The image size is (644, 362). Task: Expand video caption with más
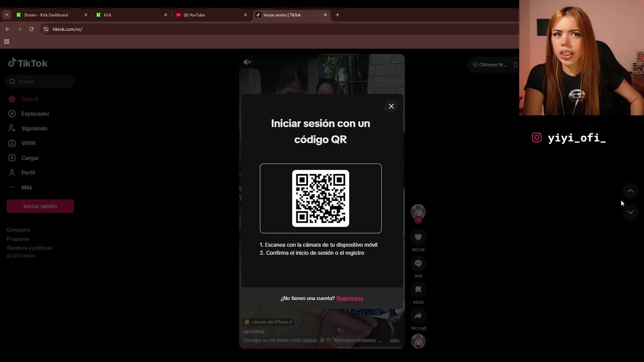(394, 340)
